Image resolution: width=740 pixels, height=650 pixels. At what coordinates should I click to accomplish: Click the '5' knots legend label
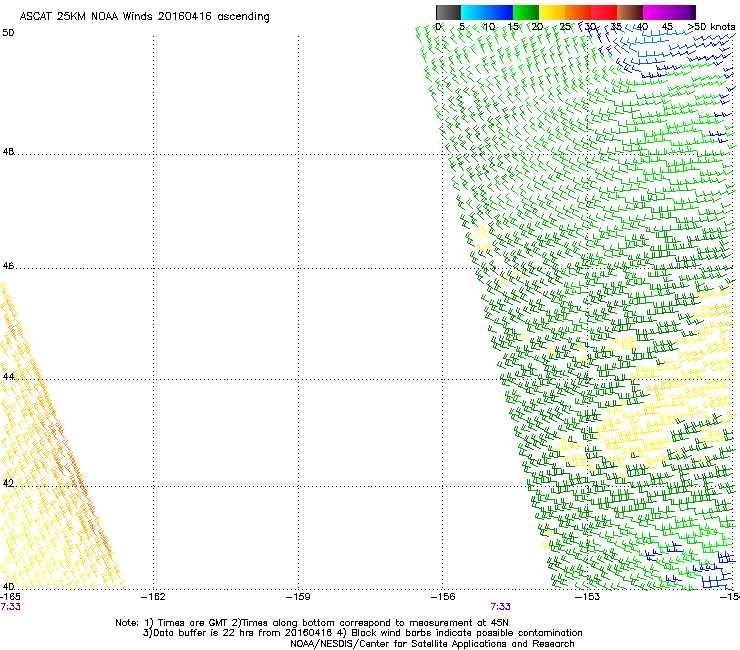(x=462, y=27)
